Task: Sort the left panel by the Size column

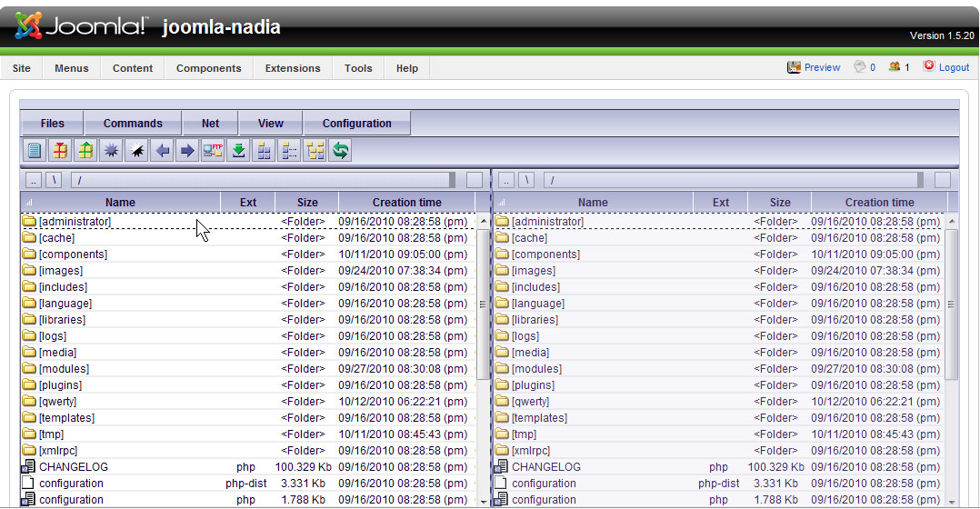Action: (x=307, y=203)
